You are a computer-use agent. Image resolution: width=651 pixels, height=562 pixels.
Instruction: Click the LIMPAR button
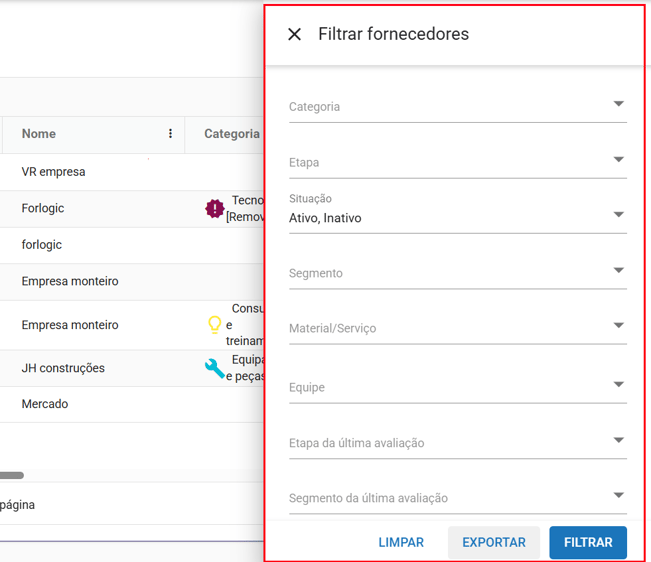401,542
